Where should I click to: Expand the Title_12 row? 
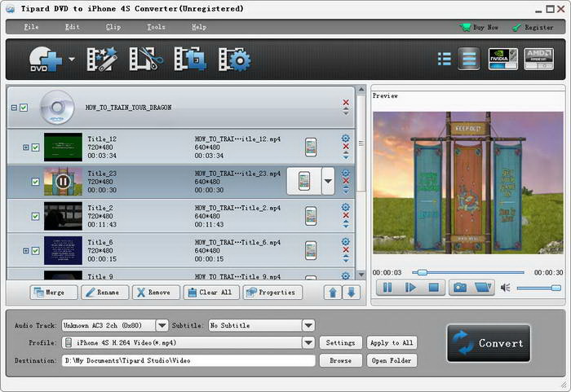point(26,148)
